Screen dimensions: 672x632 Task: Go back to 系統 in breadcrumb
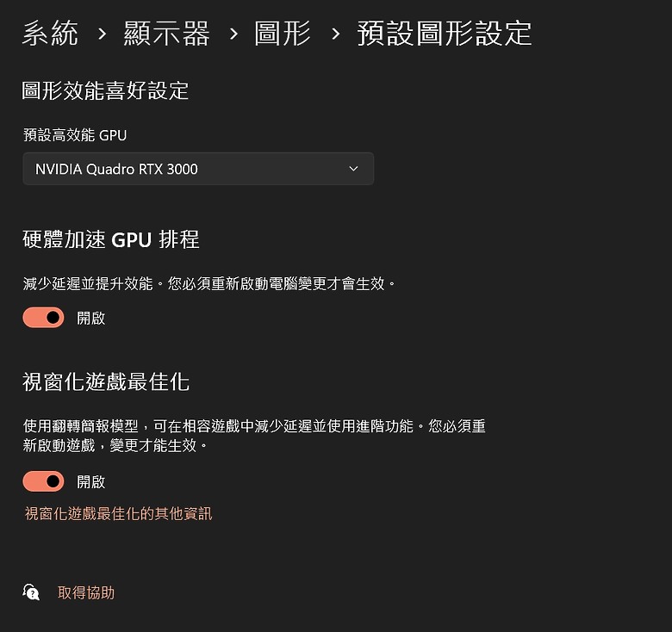[50, 34]
